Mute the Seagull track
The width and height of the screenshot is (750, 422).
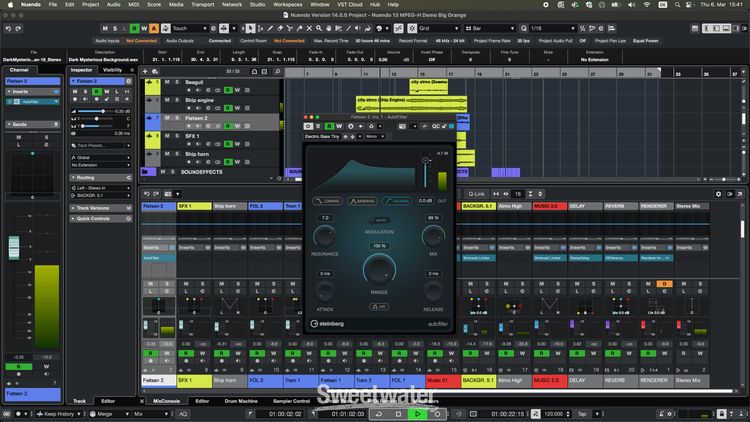(x=166, y=81)
